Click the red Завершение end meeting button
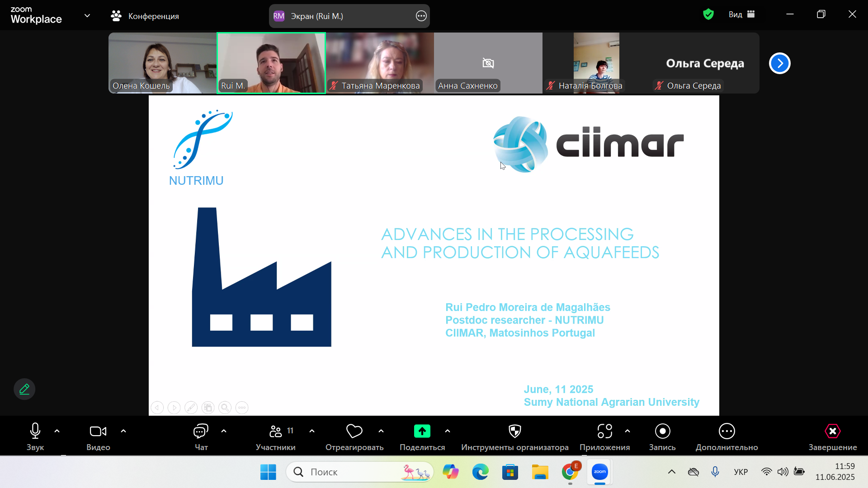 (833, 436)
